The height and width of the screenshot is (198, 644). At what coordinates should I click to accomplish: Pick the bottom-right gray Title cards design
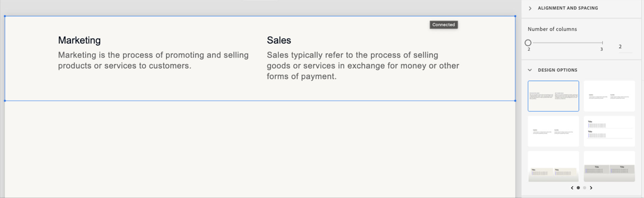tap(609, 167)
